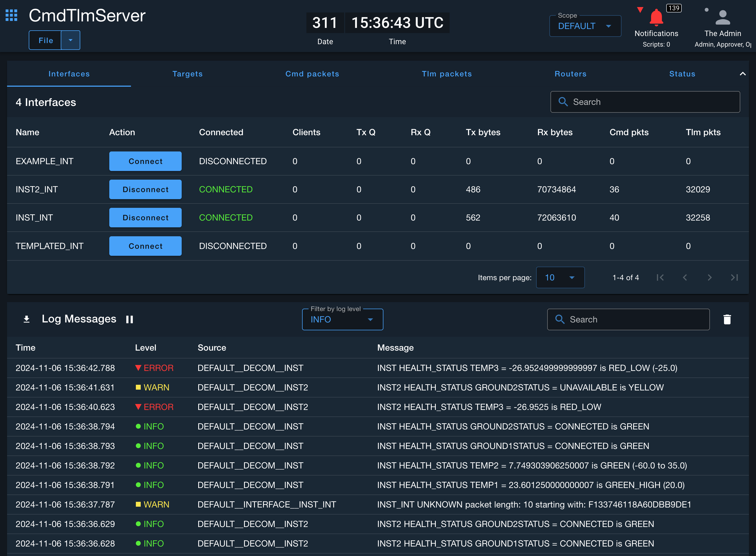The width and height of the screenshot is (756, 556).
Task: Click Disconnect button for INST_INT
Action: [146, 218]
